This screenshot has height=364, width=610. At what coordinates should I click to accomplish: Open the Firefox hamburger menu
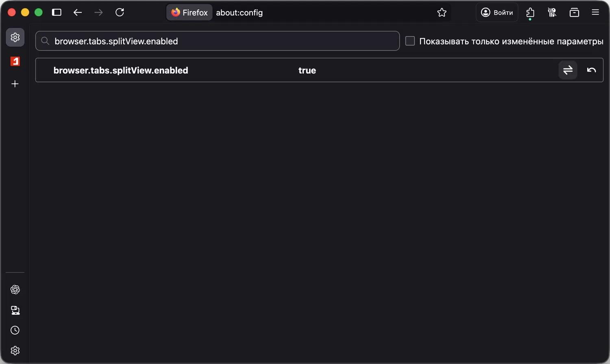(x=595, y=13)
